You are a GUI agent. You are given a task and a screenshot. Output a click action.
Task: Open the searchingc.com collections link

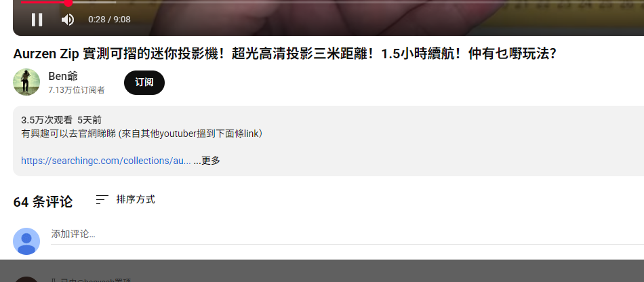[106, 161]
